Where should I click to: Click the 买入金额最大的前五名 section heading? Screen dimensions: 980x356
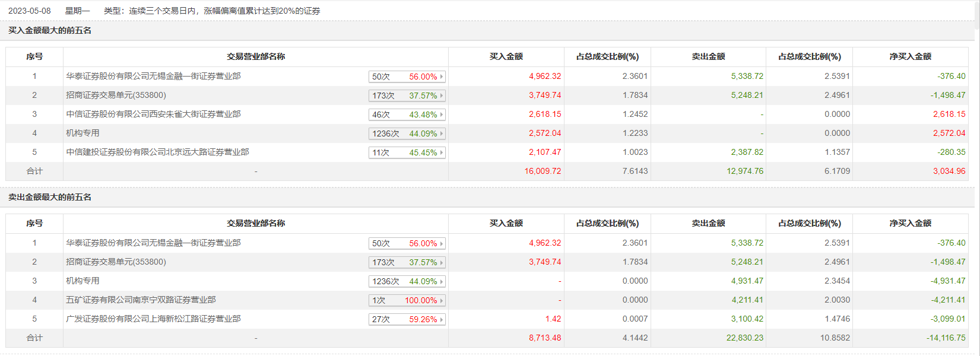click(50, 31)
